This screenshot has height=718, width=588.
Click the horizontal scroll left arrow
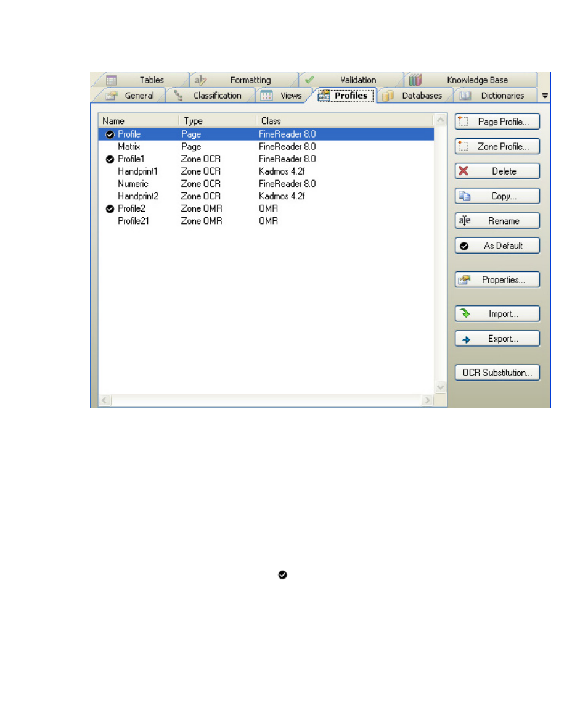coord(105,400)
